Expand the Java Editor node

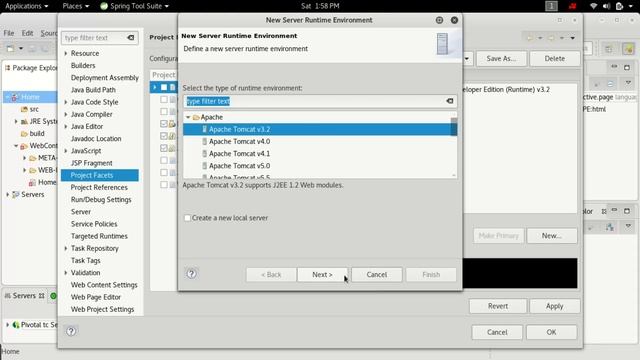click(x=66, y=127)
